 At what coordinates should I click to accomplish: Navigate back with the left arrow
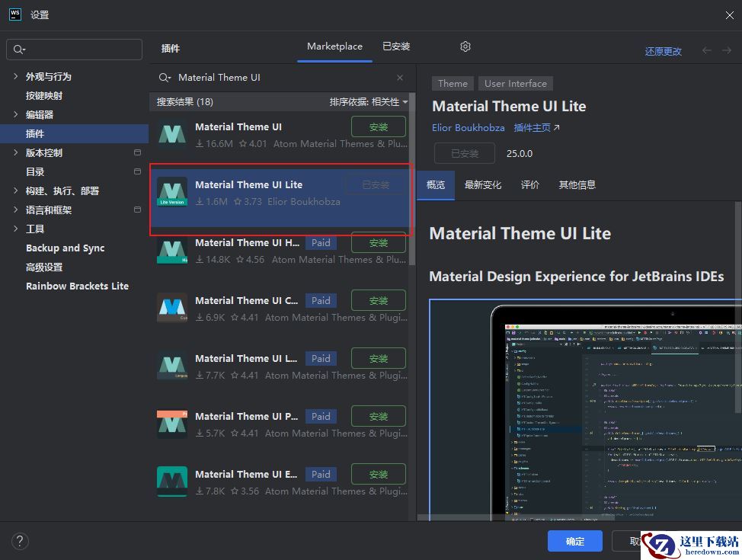pyautogui.click(x=706, y=50)
